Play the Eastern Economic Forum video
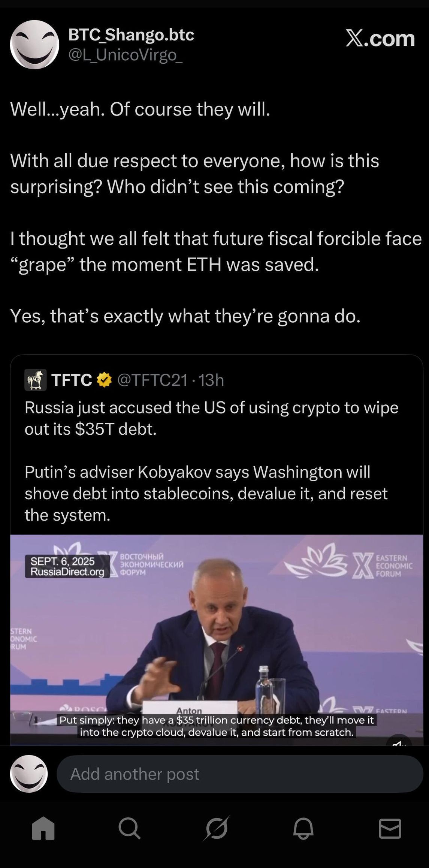This screenshot has height=868, width=429. tap(217, 637)
